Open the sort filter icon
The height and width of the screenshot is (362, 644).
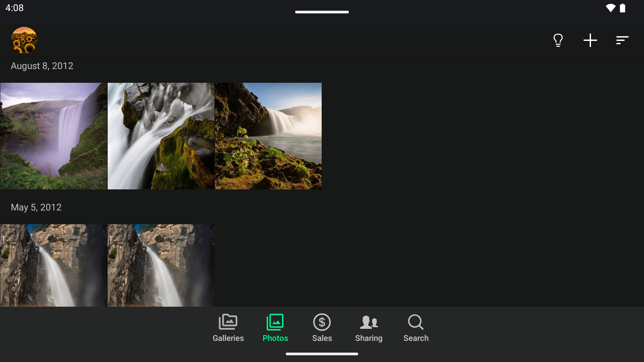[x=622, y=40]
